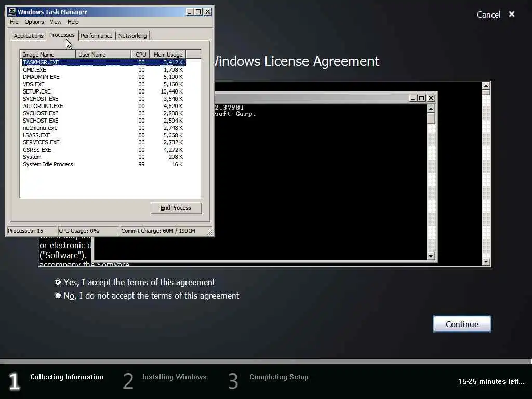Select the VDS.EXE process
This screenshot has width=532, height=399.
tap(103, 85)
